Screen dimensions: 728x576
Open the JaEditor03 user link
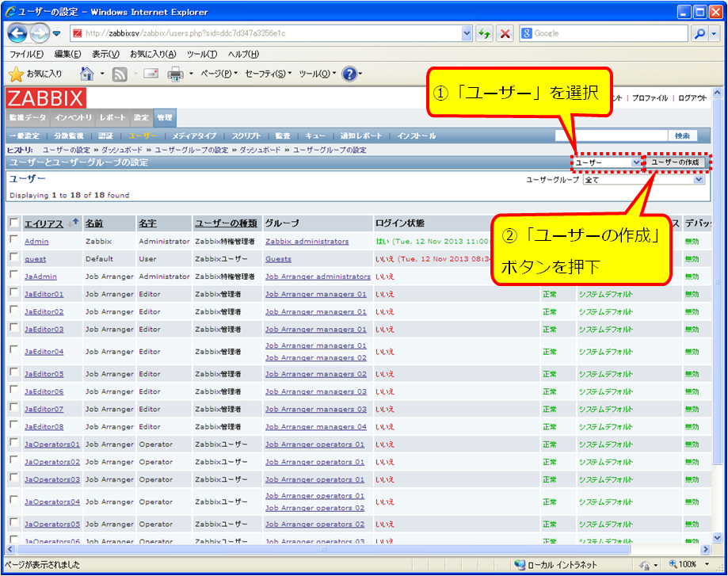tap(44, 330)
